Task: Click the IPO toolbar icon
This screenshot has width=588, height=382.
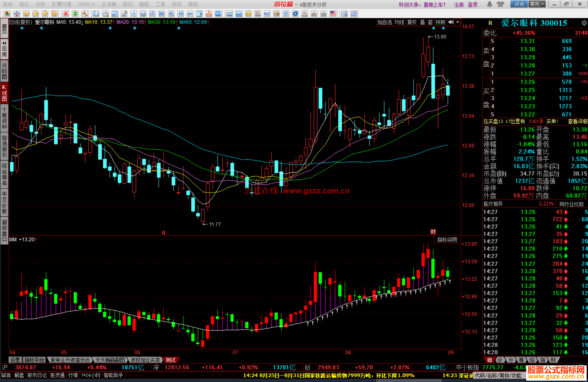Action: pyautogui.click(x=218, y=14)
